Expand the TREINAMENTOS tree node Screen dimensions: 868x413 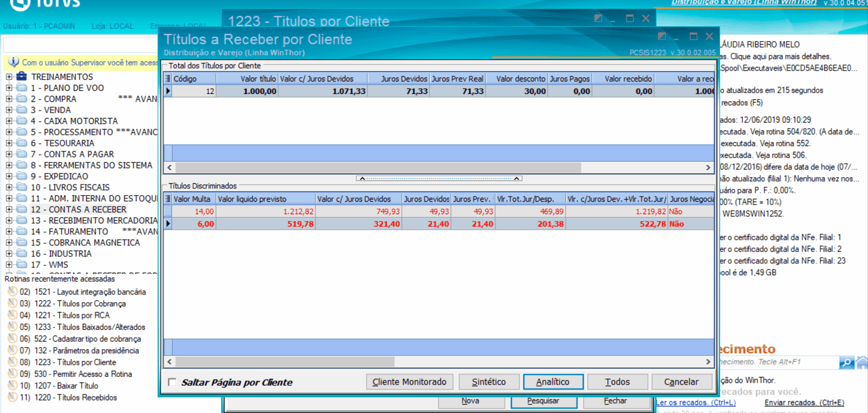coord(9,77)
